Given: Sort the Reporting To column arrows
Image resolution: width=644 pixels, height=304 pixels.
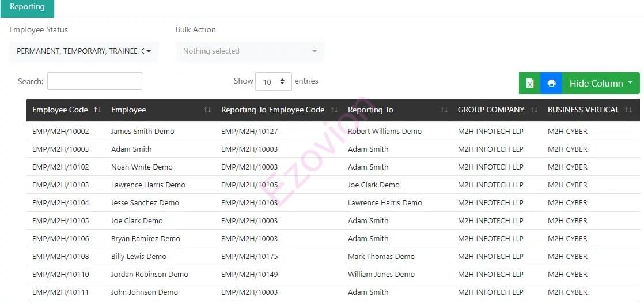Looking at the screenshot, I should [444, 110].
